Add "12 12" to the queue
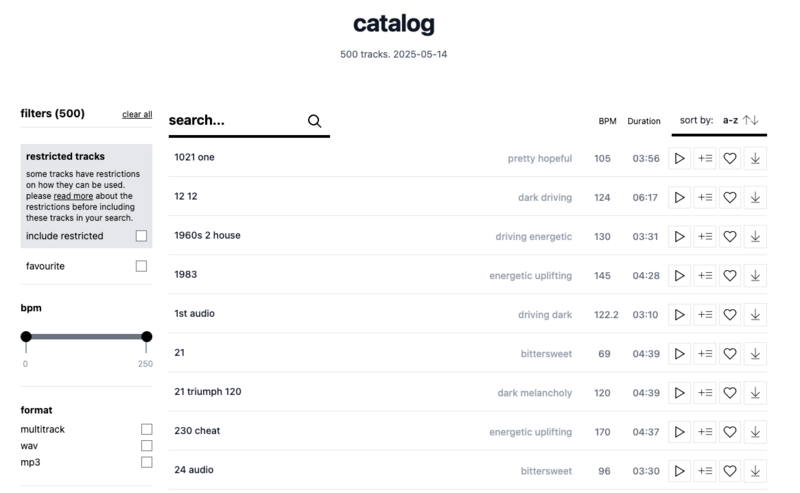Viewport: 800px width, 493px height. click(x=705, y=197)
